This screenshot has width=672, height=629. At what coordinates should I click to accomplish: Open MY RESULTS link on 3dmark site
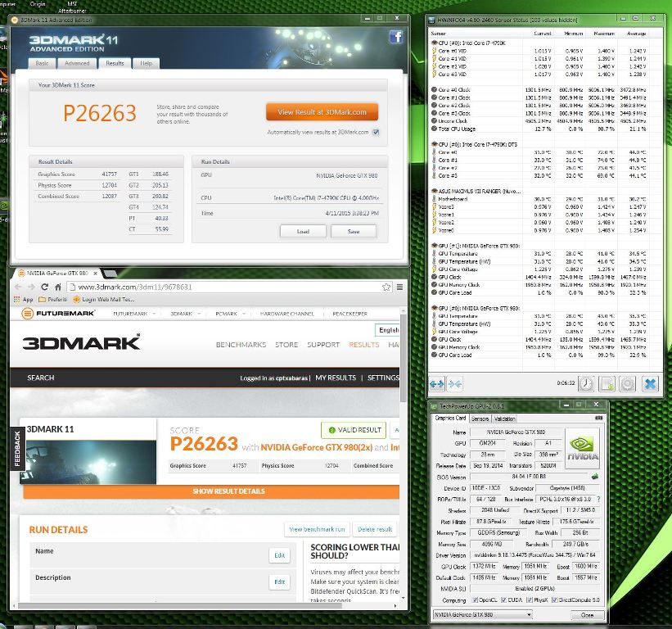(x=336, y=378)
